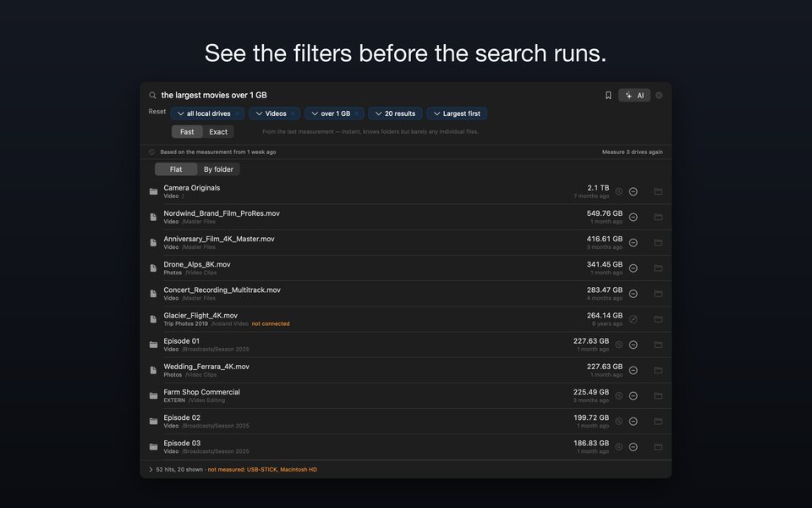The image size is (812, 508).
Task: Select the Anniversary_Film_4K_Master.mov file name
Action: (219, 239)
